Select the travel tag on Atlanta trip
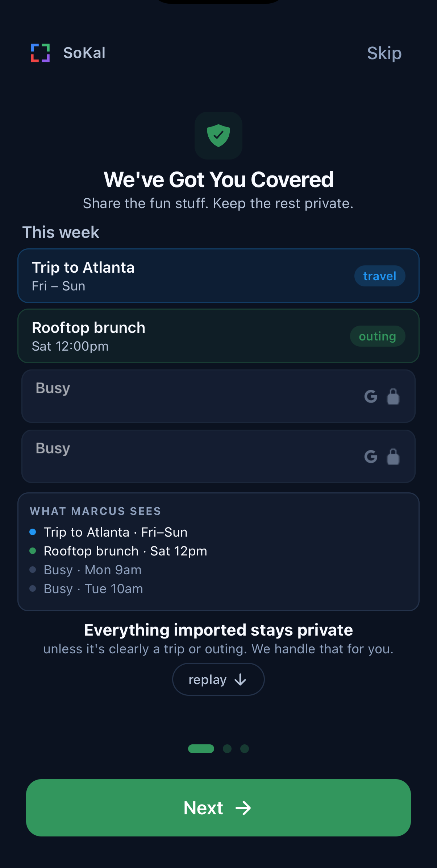 coord(380,276)
